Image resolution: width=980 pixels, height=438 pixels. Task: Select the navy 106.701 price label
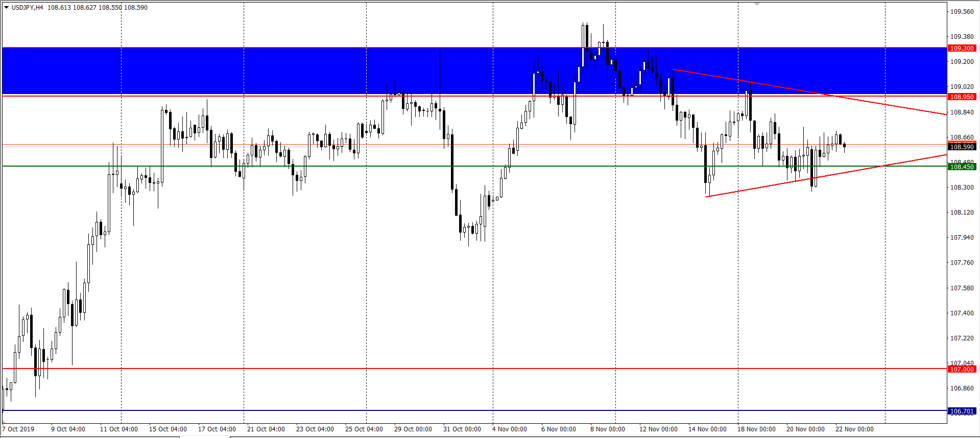pos(962,411)
